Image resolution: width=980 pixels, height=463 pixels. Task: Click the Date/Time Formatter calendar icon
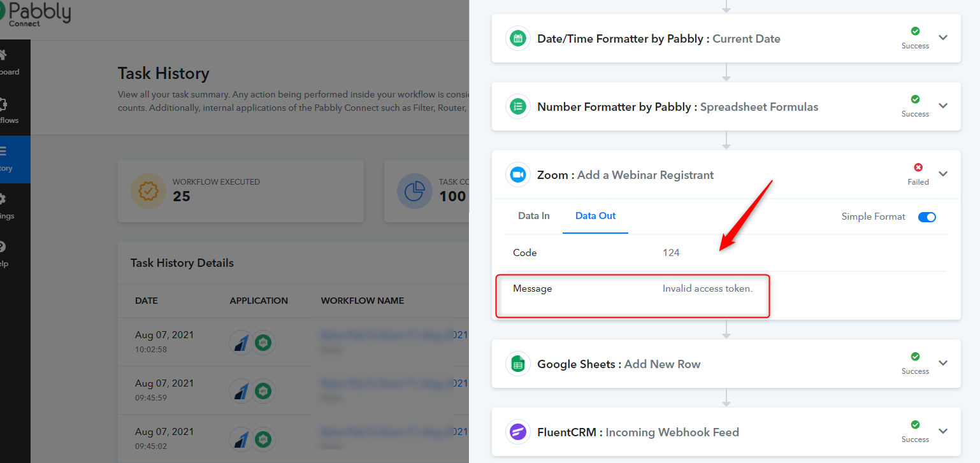[518, 38]
